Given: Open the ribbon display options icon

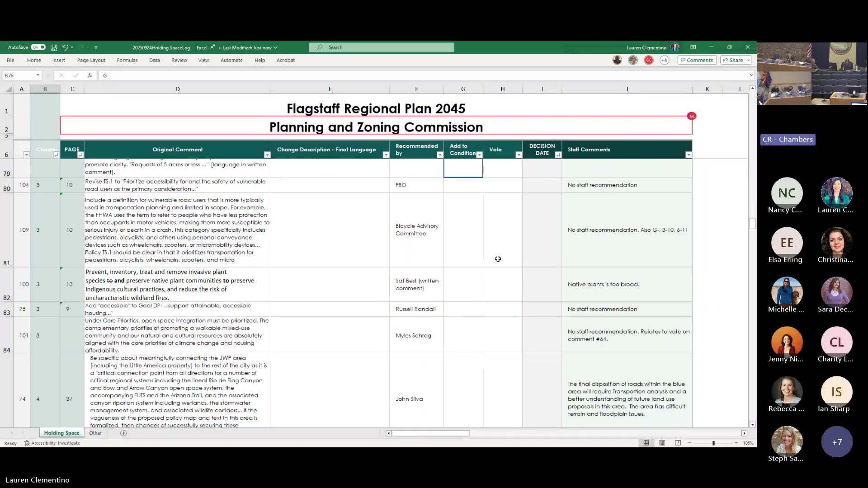Looking at the screenshot, I should [693, 47].
